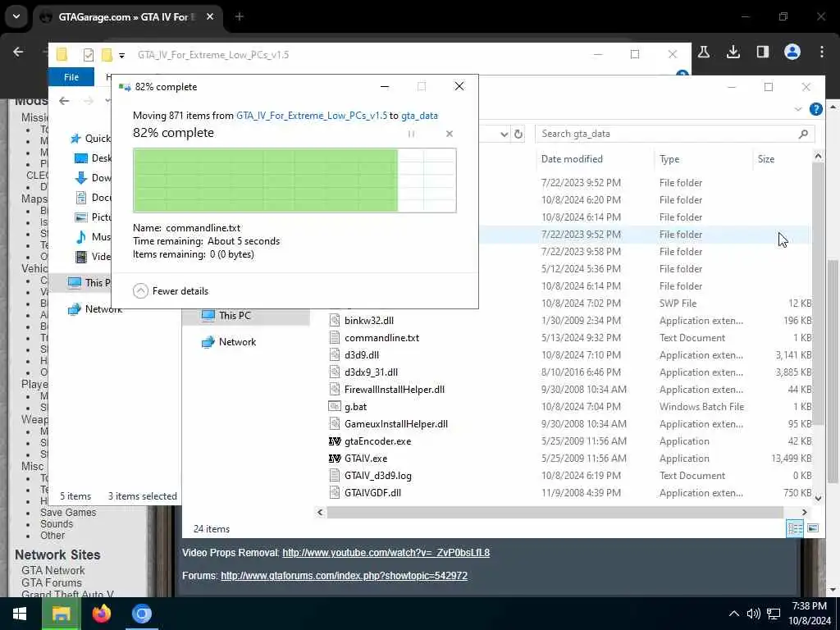Select Network in the left Explorer sidebar

95,309
